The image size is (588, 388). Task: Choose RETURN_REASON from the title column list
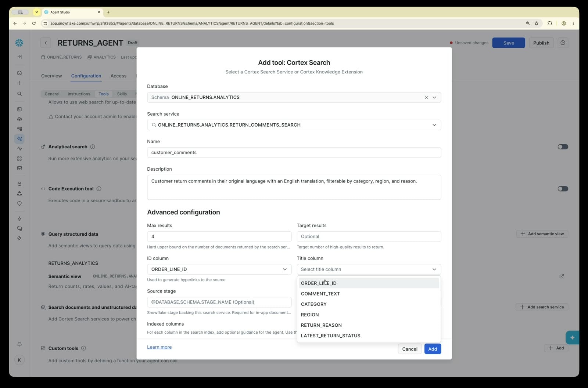(x=369, y=325)
